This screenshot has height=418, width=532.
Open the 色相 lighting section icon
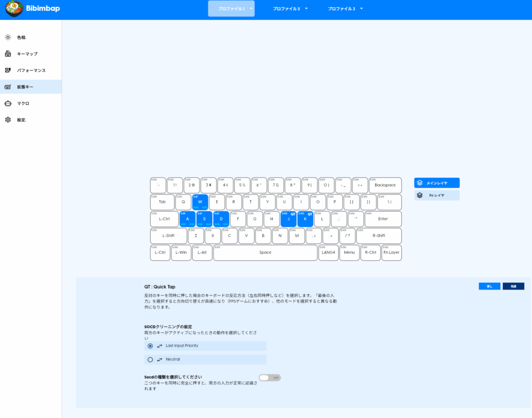tap(8, 37)
